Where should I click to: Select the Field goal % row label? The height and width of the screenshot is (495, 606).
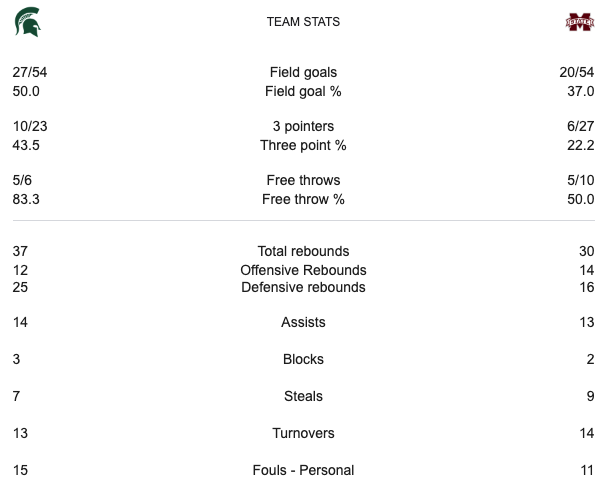[x=303, y=91]
